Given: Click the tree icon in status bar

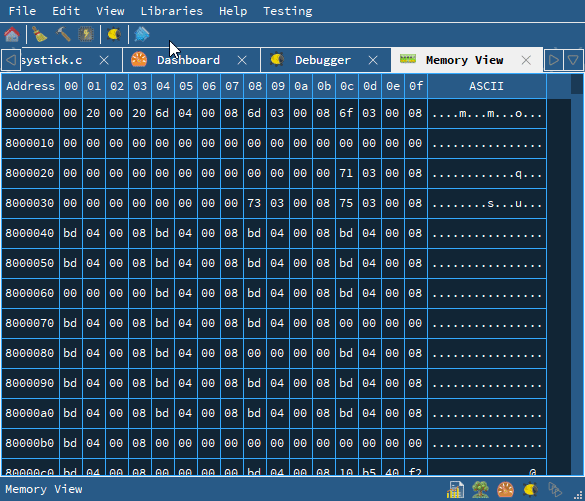Looking at the screenshot, I should tap(481, 489).
